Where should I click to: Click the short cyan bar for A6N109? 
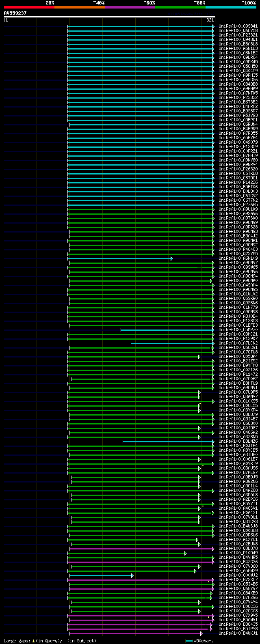click(120, 258)
